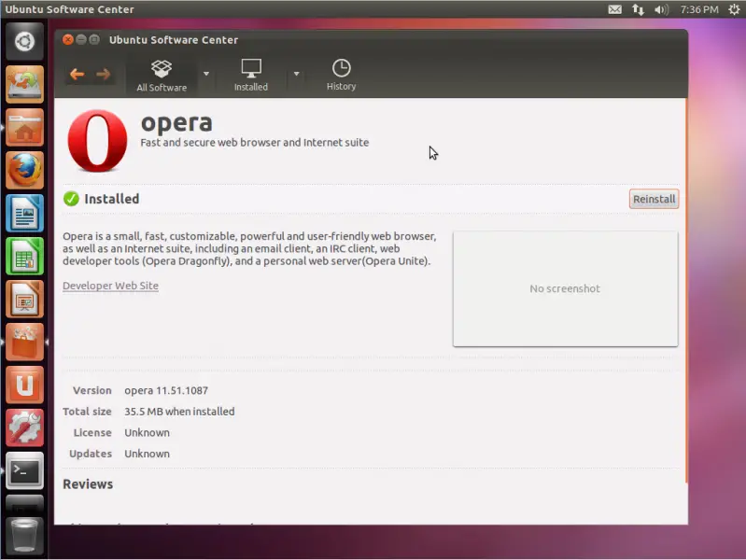Click the 7:36 PM clock
Viewport: 746px width, 560px height.
(x=699, y=9)
